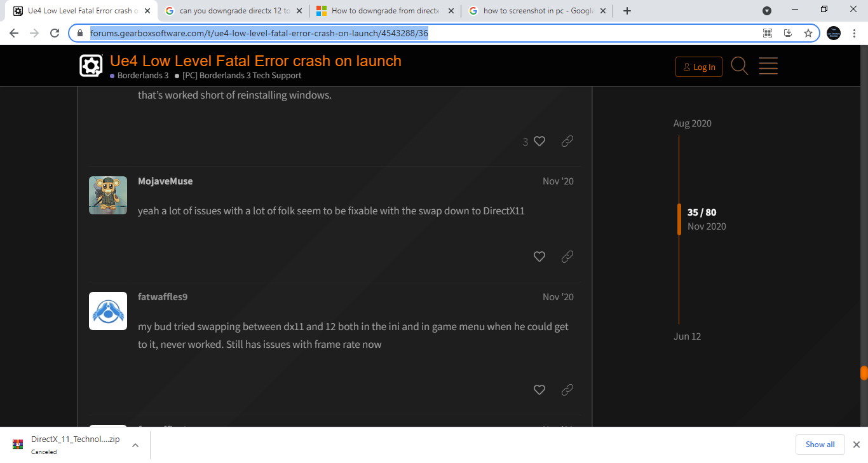The height and width of the screenshot is (463, 868).
Task: Click the browser Forward arrow
Action: pyautogui.click(x=34, y=33)
